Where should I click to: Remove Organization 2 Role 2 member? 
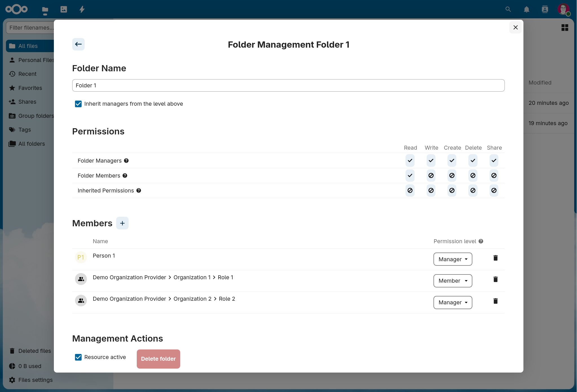coord(495,301)
